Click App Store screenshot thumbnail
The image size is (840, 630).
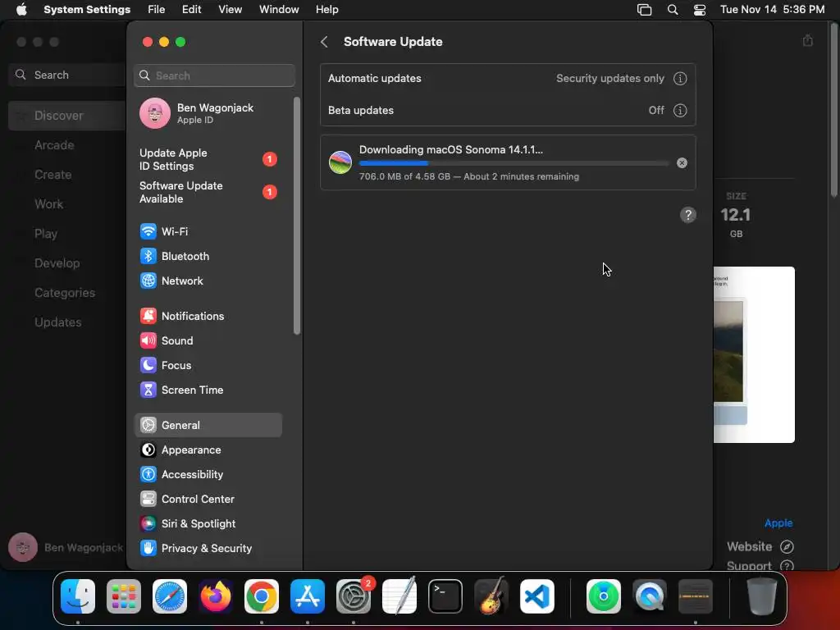(x=754, y=354)
